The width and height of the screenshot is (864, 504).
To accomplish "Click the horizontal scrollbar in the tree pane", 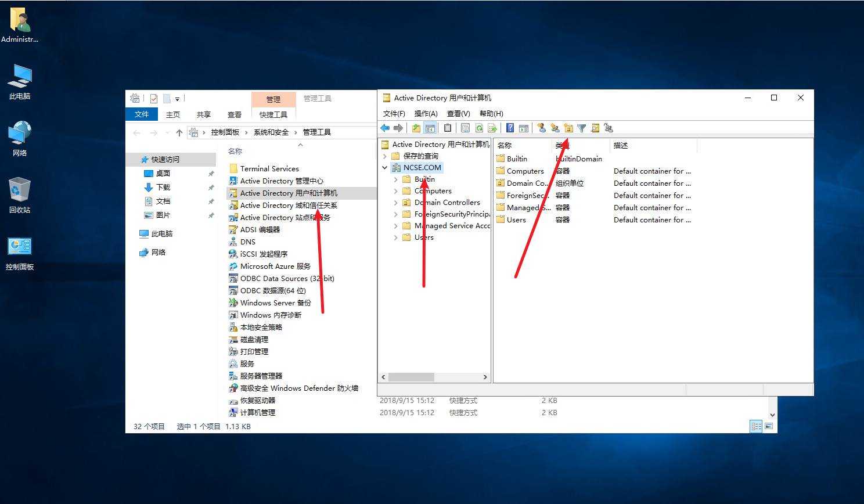I will tap(411, 377).
